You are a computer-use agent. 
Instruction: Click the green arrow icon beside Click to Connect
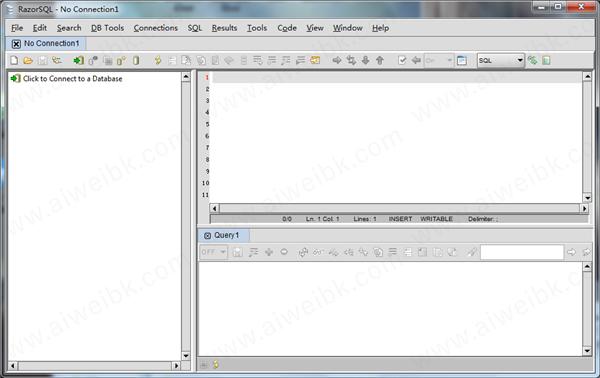pos(15,78)
